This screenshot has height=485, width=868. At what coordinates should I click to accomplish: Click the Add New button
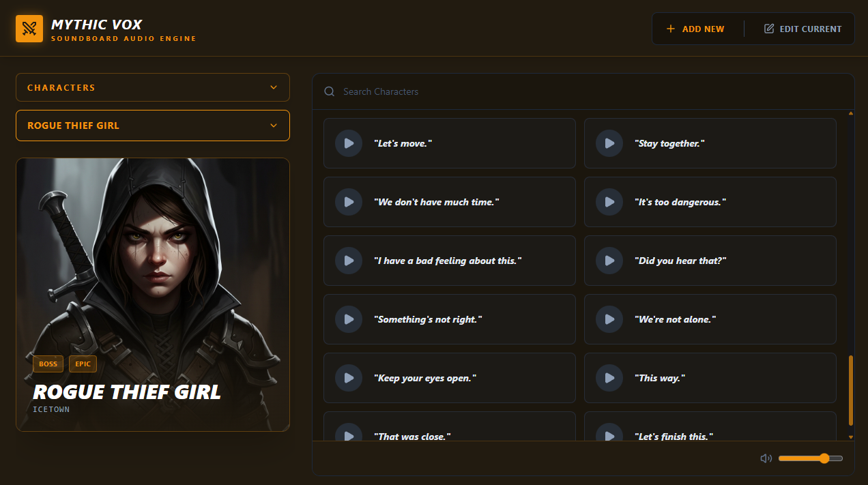coord(695,29)
